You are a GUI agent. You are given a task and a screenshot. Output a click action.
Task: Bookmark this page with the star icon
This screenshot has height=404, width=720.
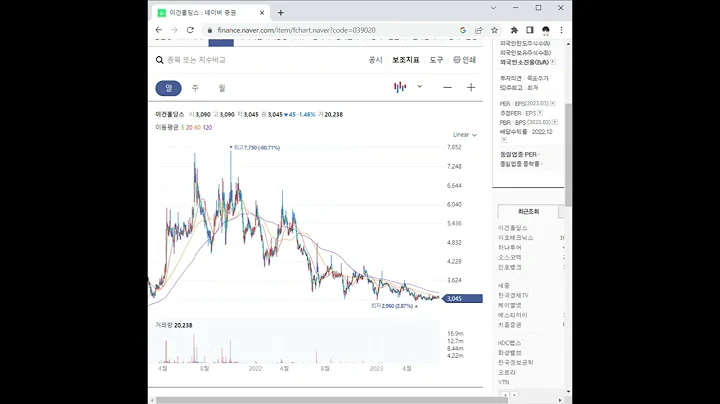495,30
